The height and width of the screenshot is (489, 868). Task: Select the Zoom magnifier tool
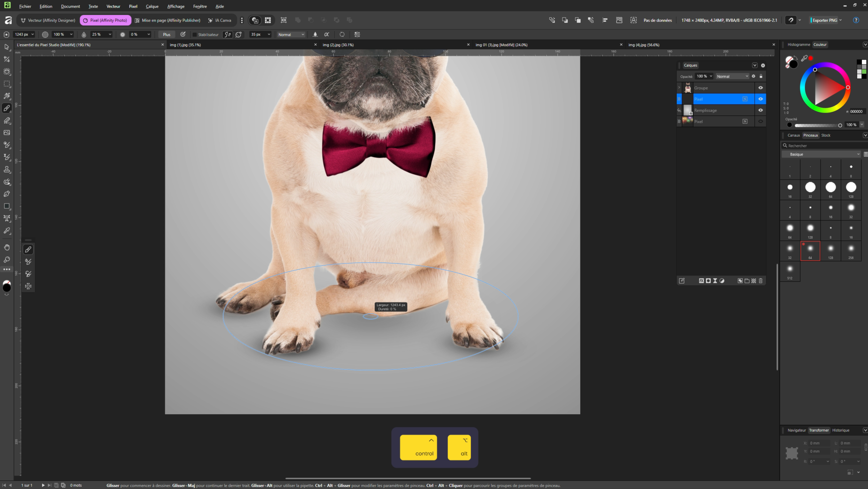tap(7, 260)
